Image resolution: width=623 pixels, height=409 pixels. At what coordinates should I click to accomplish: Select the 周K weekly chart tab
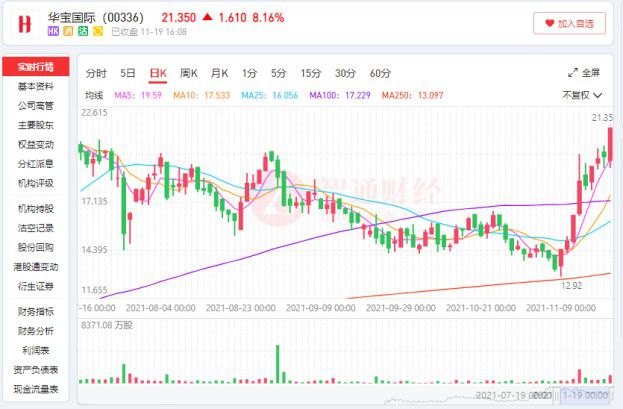click(x=189, y=74)
